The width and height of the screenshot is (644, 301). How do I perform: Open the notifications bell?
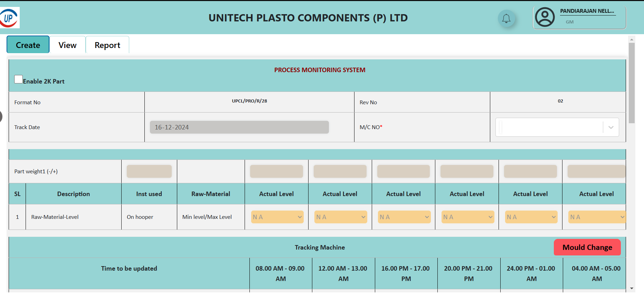point(506,18)
